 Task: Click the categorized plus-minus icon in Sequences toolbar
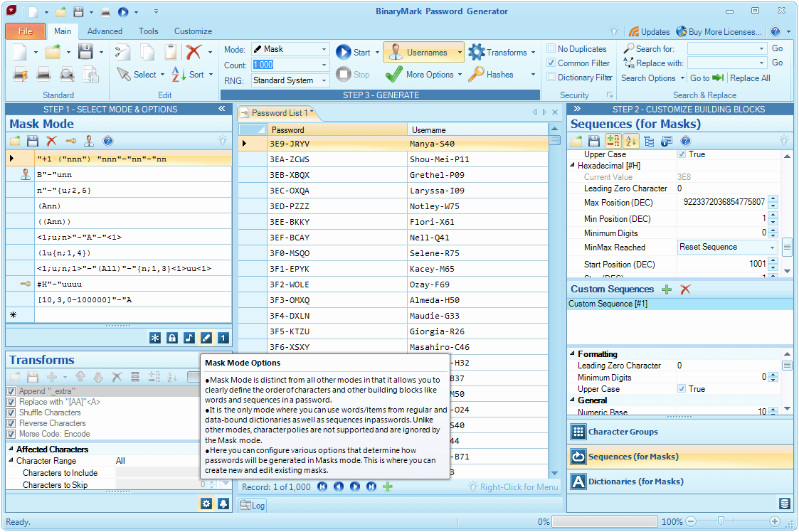click(x=613, y=141)
